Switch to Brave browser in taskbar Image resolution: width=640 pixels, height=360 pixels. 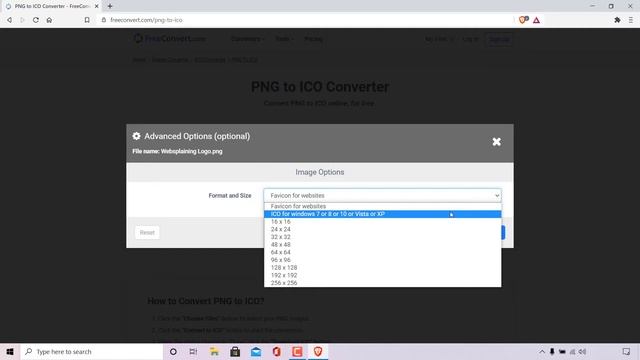[318, 351]
